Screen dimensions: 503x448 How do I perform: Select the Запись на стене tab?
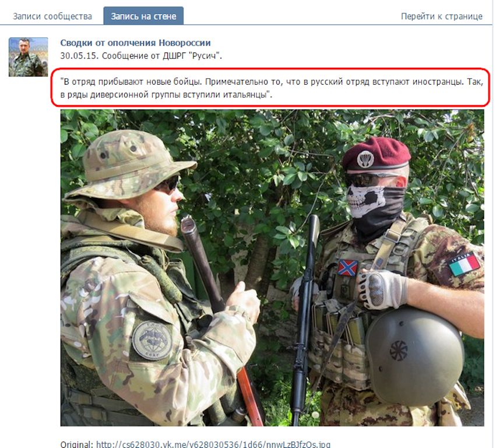(143, 16)
